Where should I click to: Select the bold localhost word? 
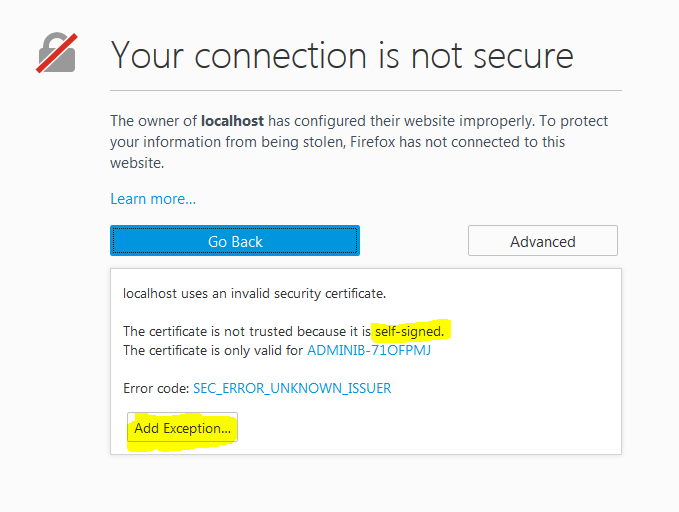coord(232,121)
